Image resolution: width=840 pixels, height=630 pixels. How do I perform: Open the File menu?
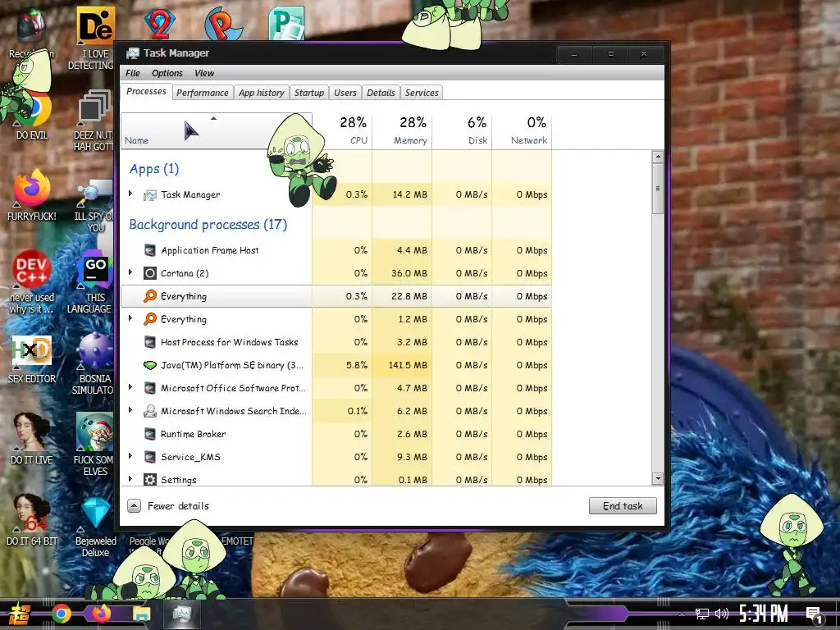pos(133,73)
